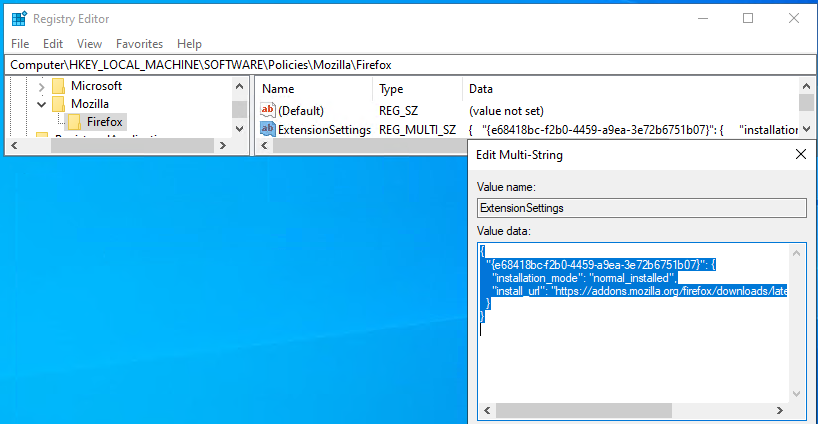
Task: Click the tree pane horizontal scrollbar thumb
Action: pos(133,146)
